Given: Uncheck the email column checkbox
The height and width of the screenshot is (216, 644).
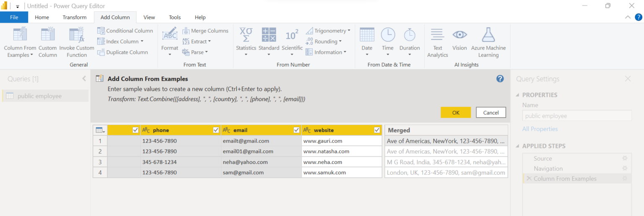Looking at the screenshot, I should (296, 130).
